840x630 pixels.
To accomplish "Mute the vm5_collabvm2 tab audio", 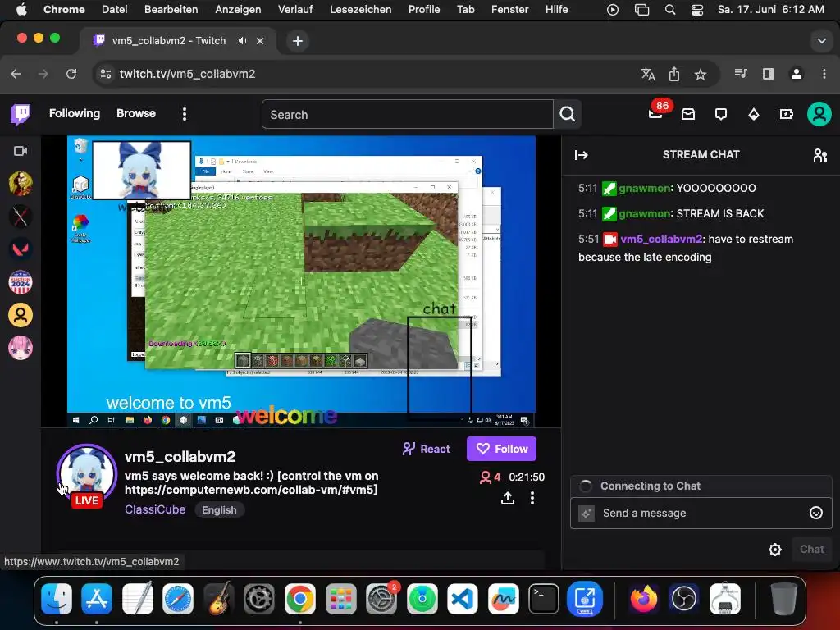I will click(243, 41).
